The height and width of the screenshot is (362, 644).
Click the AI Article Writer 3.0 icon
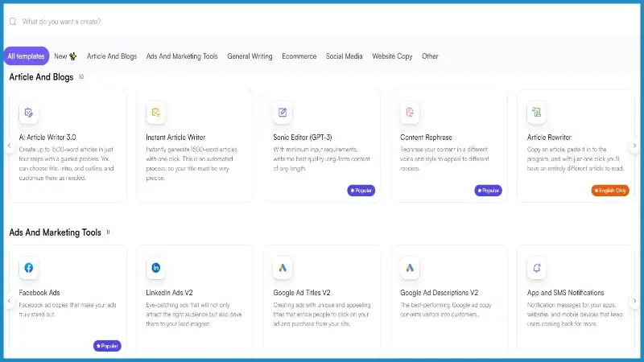(29, 113)
